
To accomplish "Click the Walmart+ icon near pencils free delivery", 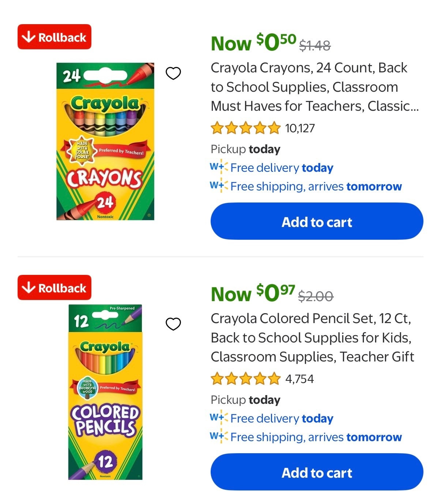I will pos(218,418).
